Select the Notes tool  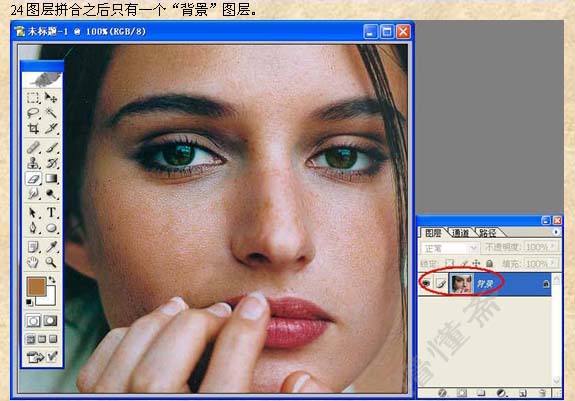pyautogui.click(x=33, y=247)
